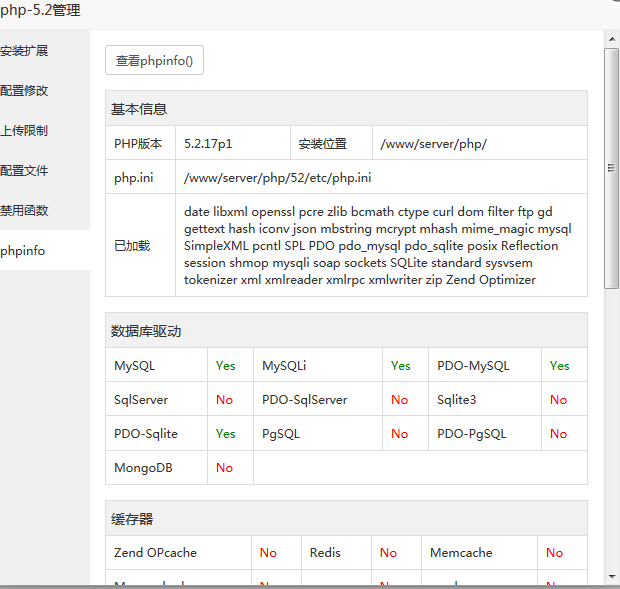This screenshot has width=620, height=589.
Task: Click the PDO-MySQL driver cell
Action: 485,365
